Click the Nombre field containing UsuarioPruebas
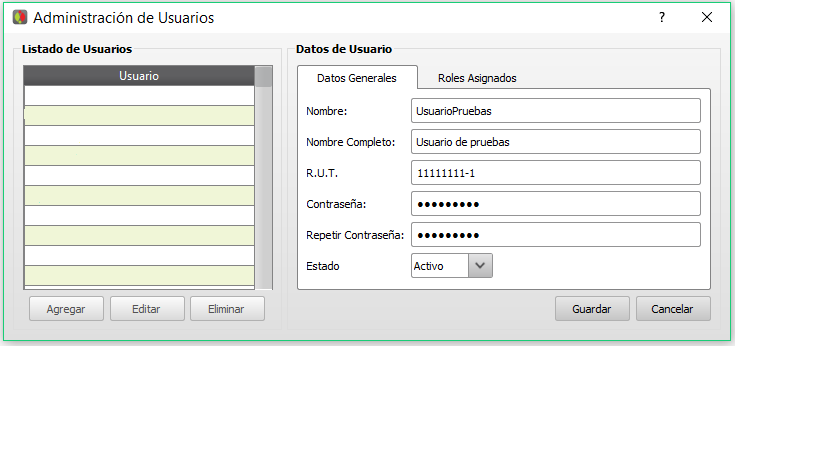 pyautogui.click(x=555, y=111)
